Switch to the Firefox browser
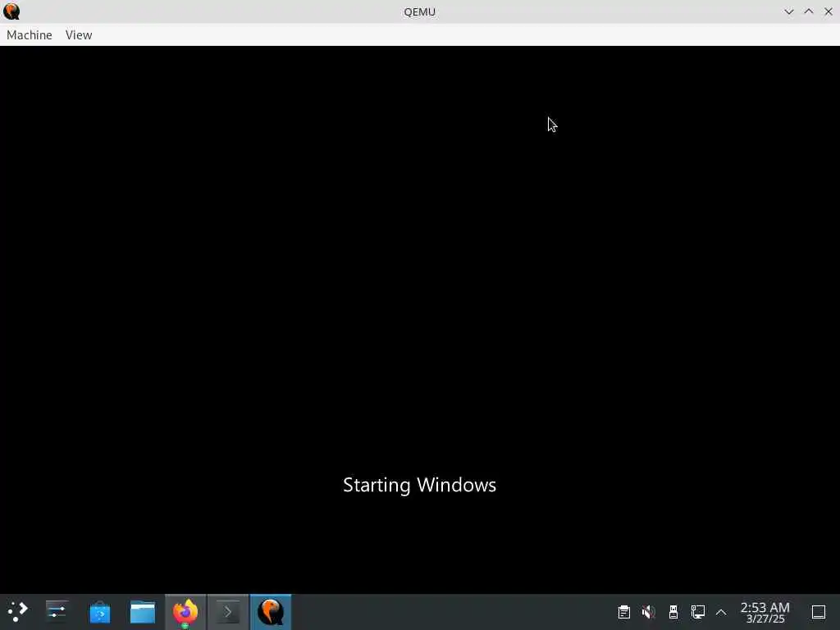 click(185, 612)
